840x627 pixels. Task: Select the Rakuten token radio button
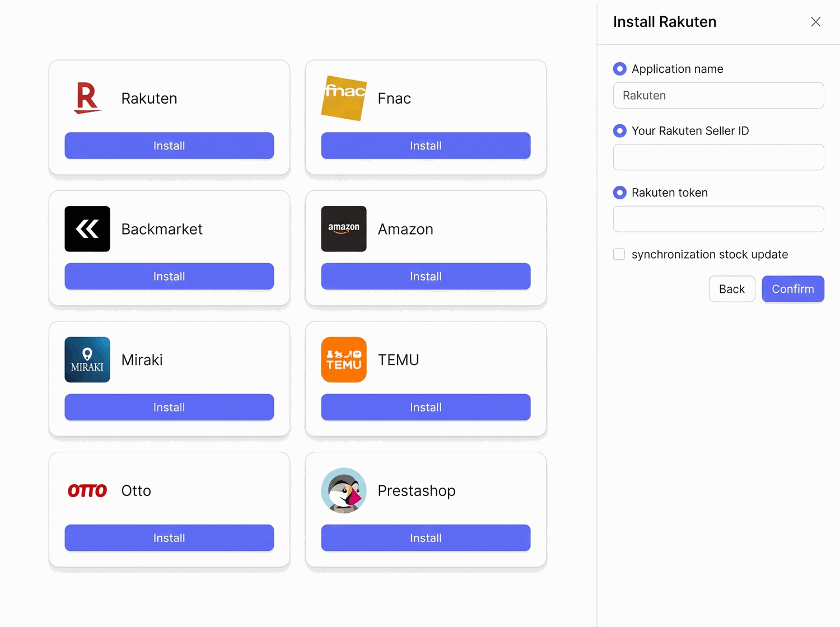click(620, 193)
